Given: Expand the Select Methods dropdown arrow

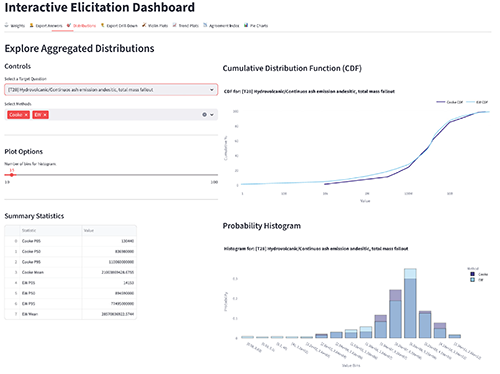Looking at the screenshot, I should tap(212, 115).
